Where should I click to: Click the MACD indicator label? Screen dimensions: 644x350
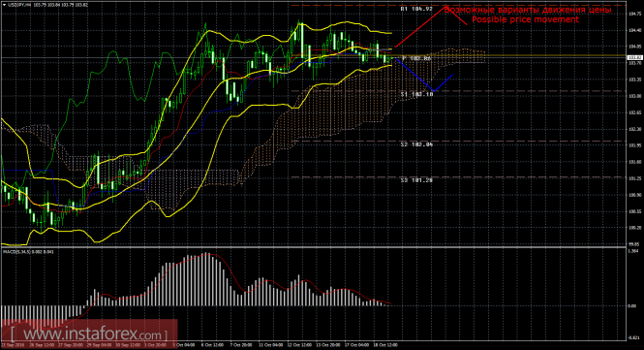point(28,251)
